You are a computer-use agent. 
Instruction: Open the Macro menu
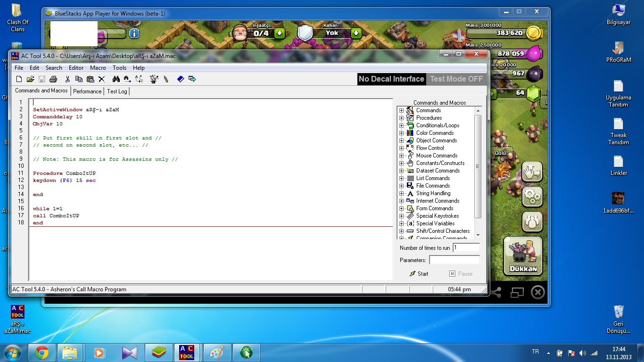(98, 68)
